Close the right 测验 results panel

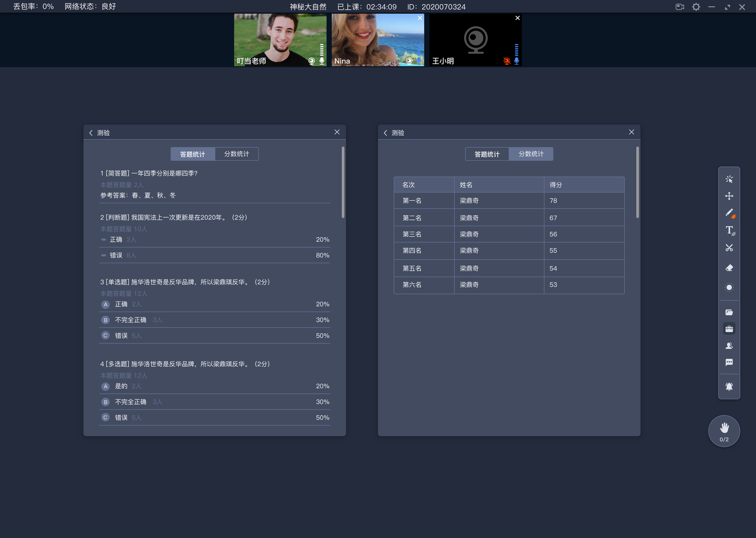pyautogui.click(x=632, y=132)
